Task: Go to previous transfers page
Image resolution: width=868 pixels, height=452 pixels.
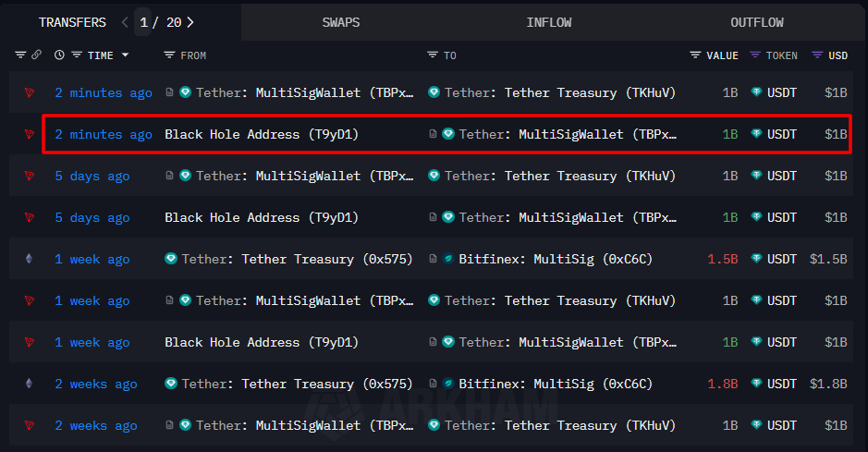Action: point(125,22)
